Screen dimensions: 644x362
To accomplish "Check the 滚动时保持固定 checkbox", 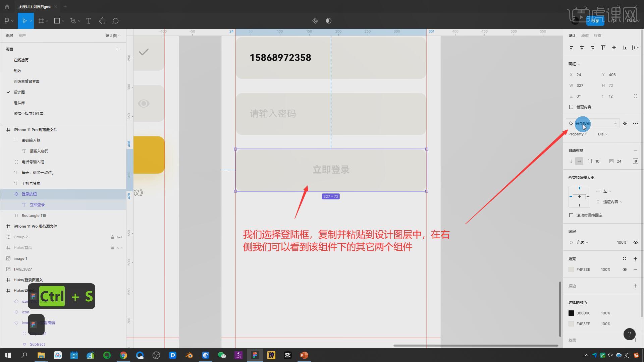I will (571, 215).
